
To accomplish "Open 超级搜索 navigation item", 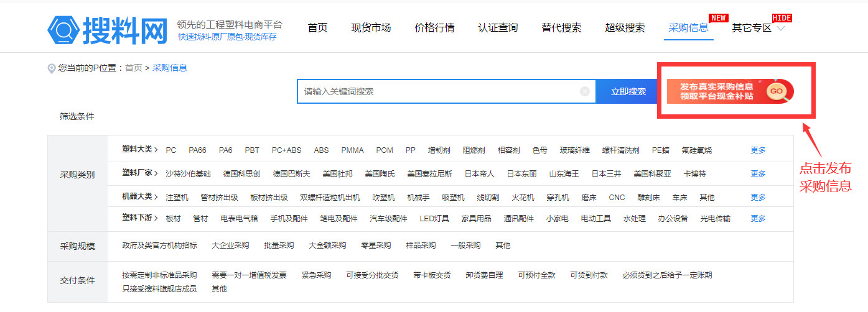I will point(625,28).
